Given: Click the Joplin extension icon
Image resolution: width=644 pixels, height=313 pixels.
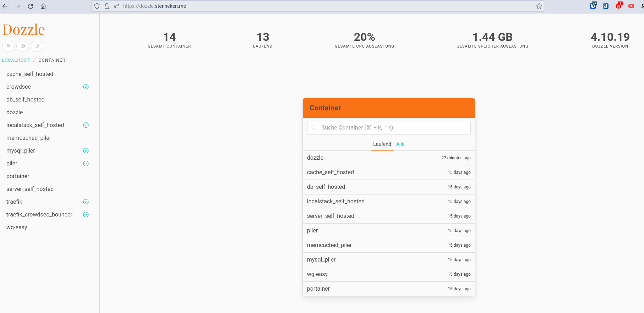Looking at the screenshot, I should [606, 6].
